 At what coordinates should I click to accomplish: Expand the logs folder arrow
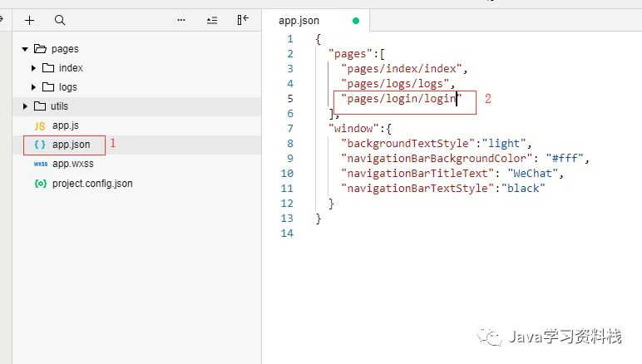pos(33,87)
